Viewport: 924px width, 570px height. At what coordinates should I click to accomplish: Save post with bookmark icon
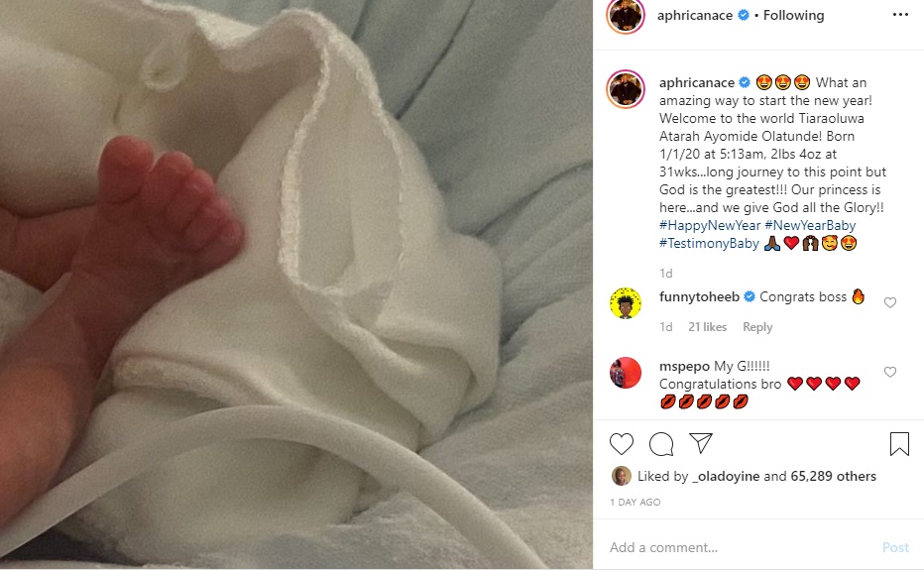tap(899, 444)
